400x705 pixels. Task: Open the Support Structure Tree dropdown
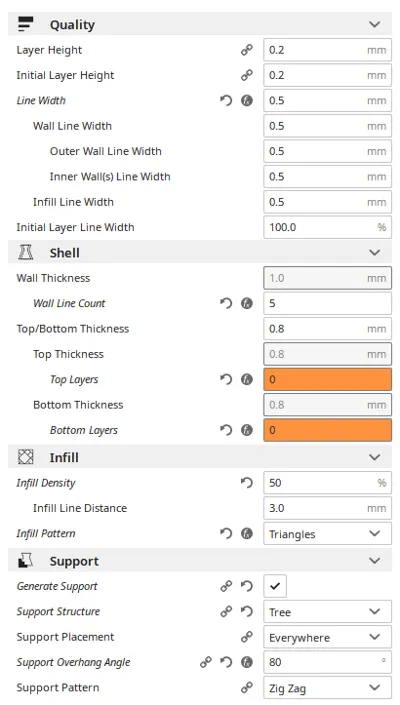click(327, 611)
